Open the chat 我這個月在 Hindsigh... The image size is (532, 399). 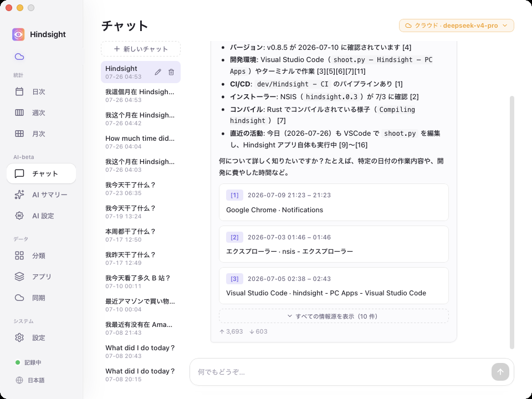[x=140, y=95]
